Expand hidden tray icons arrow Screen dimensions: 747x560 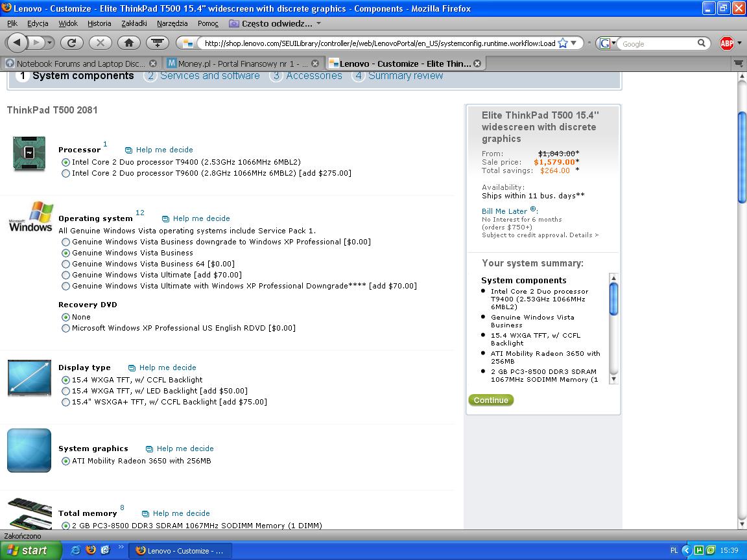(x=687, y=550)
